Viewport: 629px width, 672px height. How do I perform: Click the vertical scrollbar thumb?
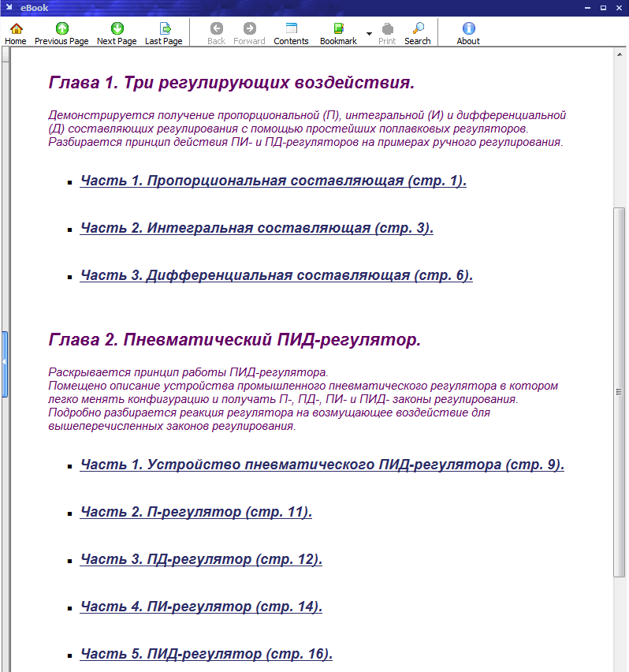click(x=620, y=390)
